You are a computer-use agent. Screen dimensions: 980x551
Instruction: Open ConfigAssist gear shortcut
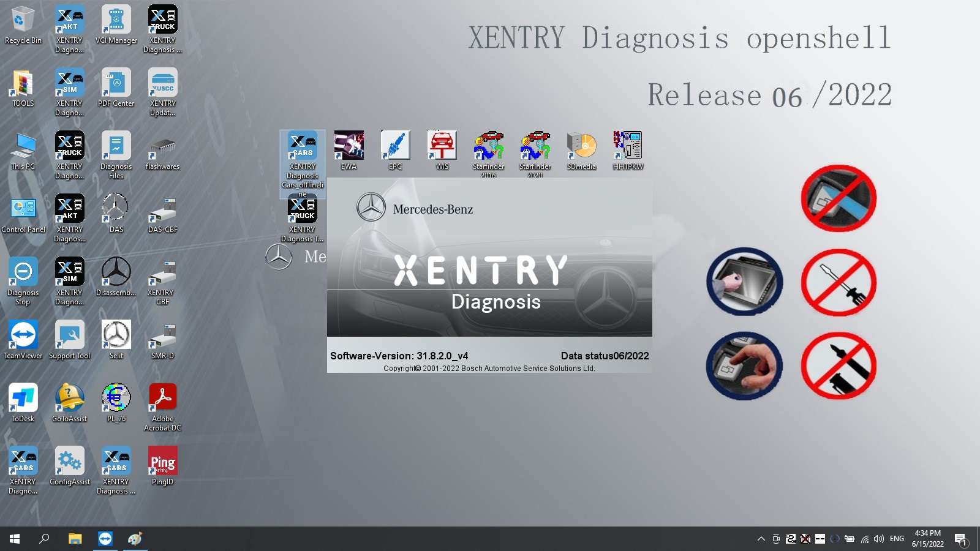click(70, 466)
